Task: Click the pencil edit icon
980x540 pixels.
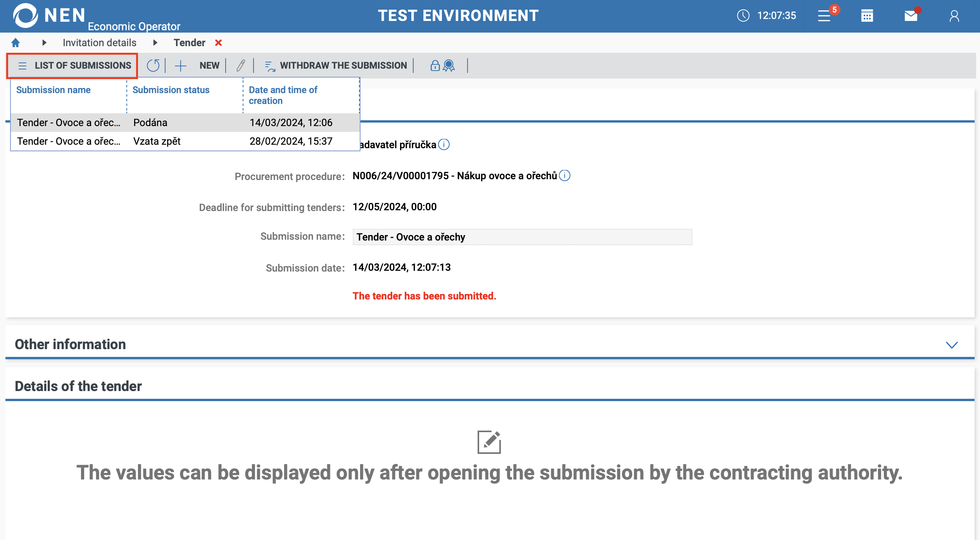Action: (240, 66)
